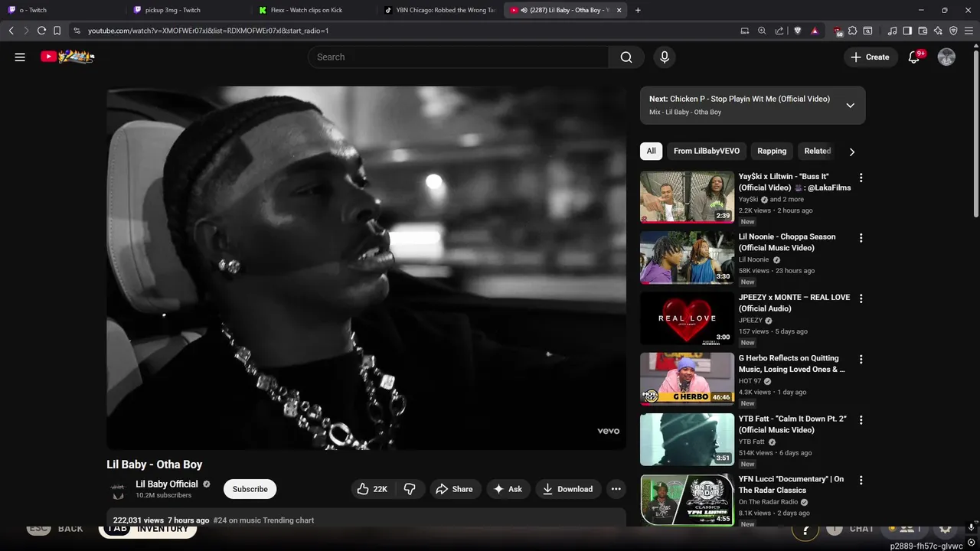Go to the YouTube home logo
980x551 pixels.
(x=67, y=57)
